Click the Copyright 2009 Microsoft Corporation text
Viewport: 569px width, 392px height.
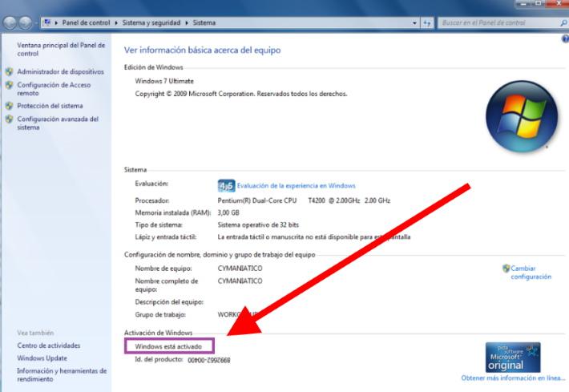pos(241,94)
